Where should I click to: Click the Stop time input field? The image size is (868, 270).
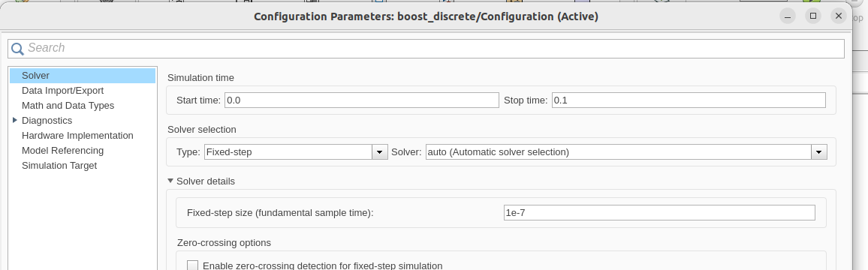689,100
